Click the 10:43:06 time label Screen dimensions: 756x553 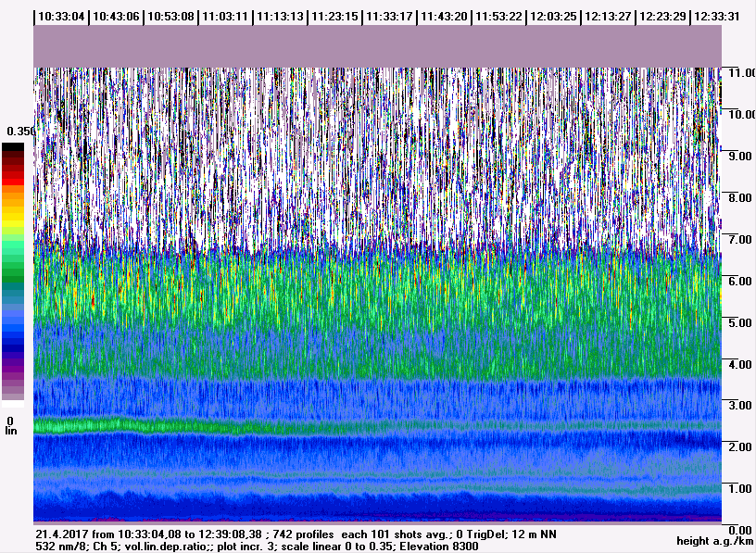tap(116, 17)
